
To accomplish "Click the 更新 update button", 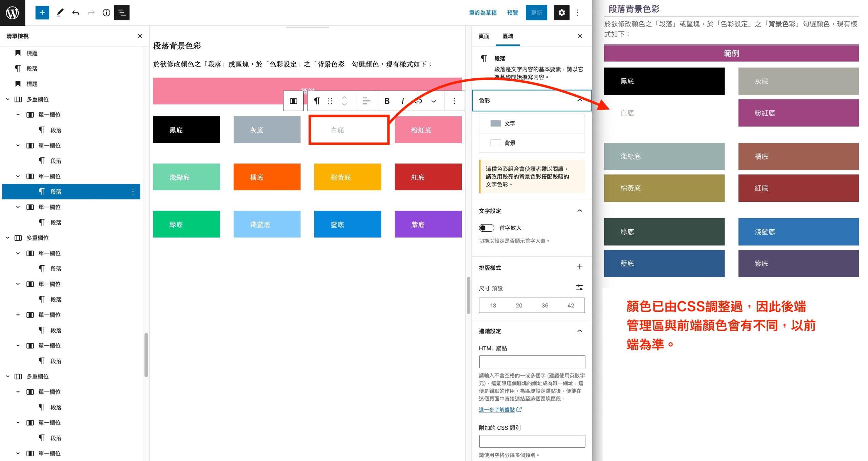I will click(536, 13).
